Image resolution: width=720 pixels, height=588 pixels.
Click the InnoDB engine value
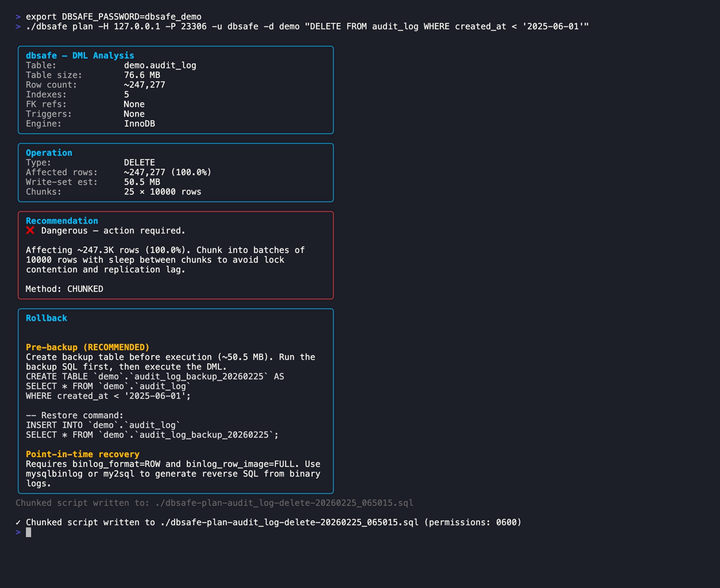tap(139, 124)
